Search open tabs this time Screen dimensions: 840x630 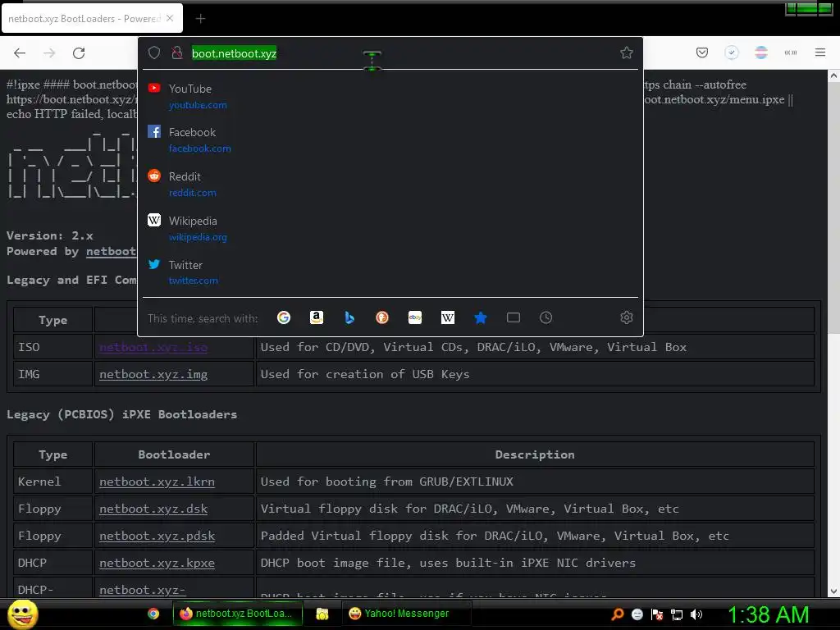tap(514, 317)
